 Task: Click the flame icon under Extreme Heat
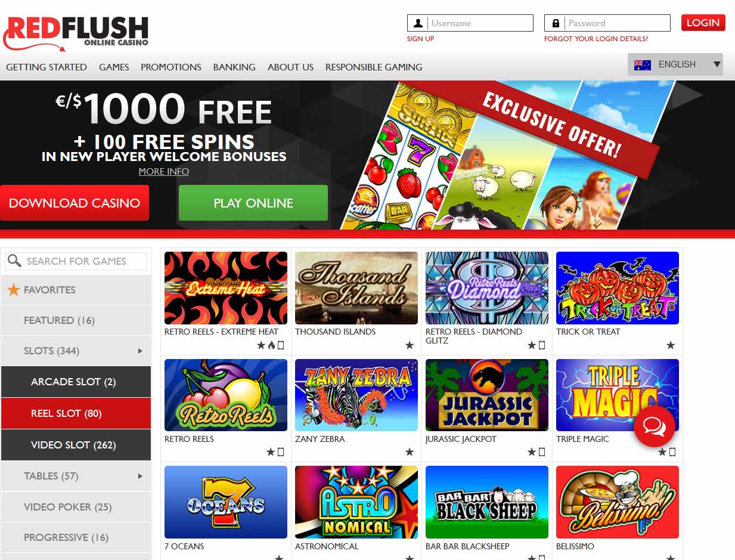click(x=271, y=345)
